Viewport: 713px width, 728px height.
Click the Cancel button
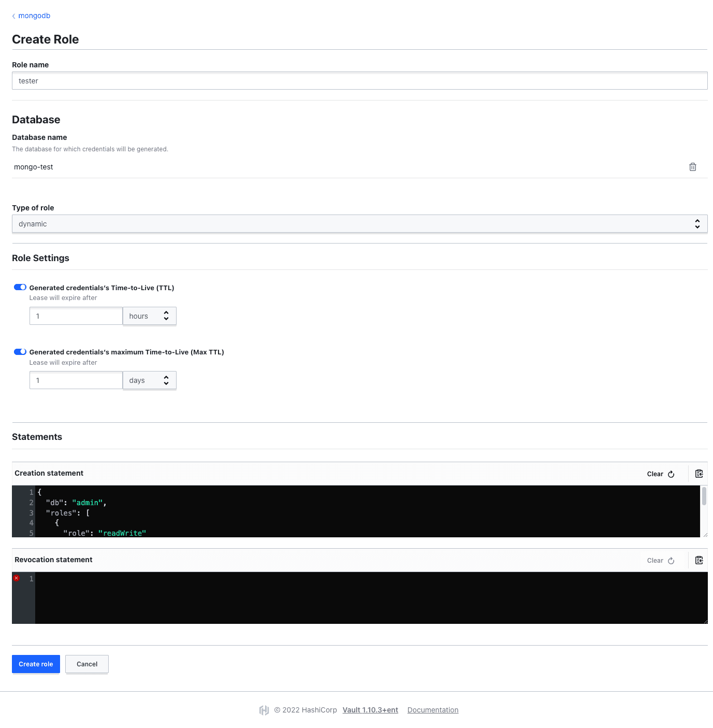tap(87, 664)
